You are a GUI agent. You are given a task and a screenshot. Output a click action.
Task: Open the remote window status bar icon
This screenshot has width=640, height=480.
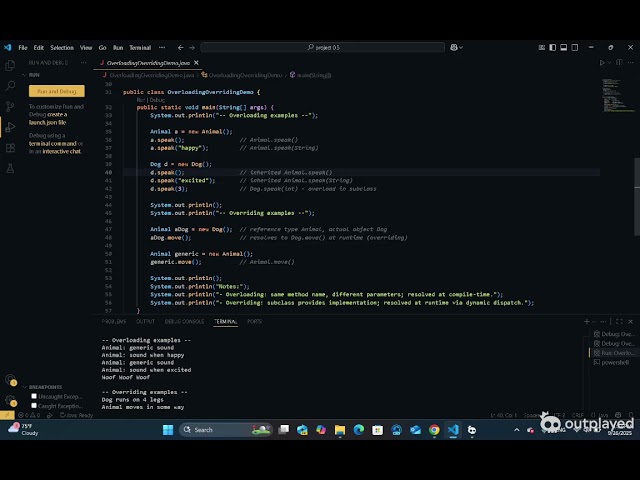click(7, 415)
